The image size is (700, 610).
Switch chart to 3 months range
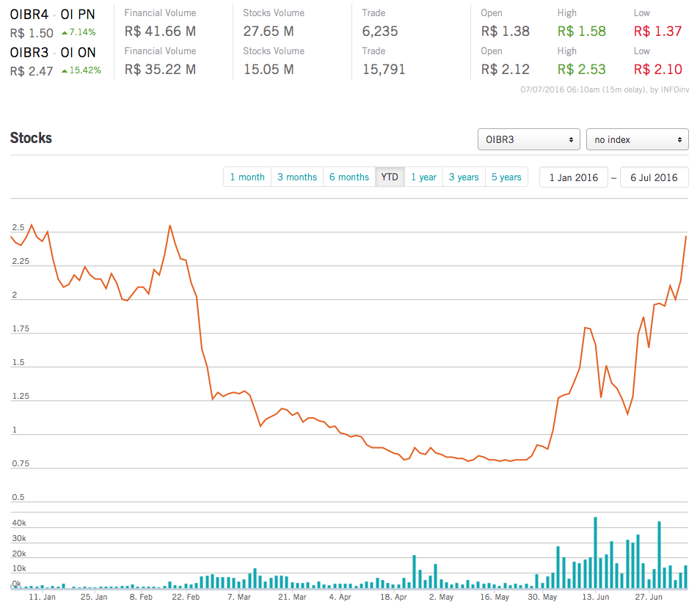(297, 177)
